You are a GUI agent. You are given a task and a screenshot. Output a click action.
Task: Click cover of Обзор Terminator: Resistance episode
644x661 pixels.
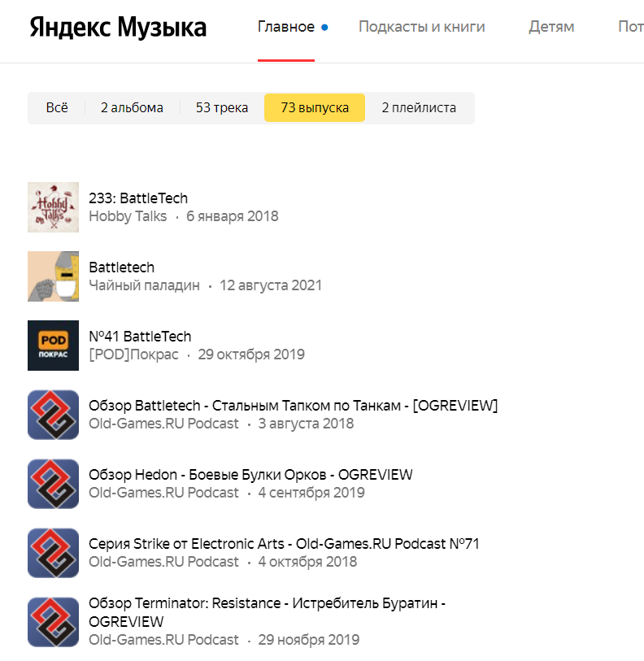tap(53, 622)
